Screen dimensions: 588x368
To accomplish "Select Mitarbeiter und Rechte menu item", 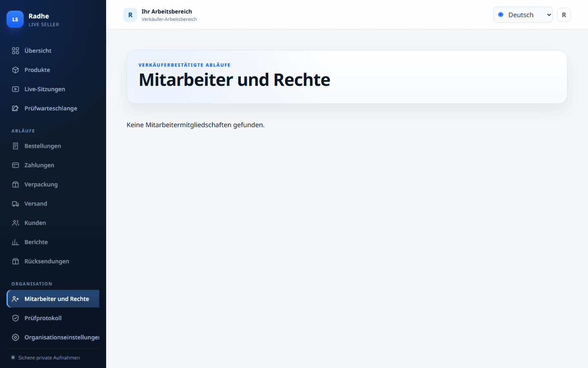I will click(x=53, y=299).
